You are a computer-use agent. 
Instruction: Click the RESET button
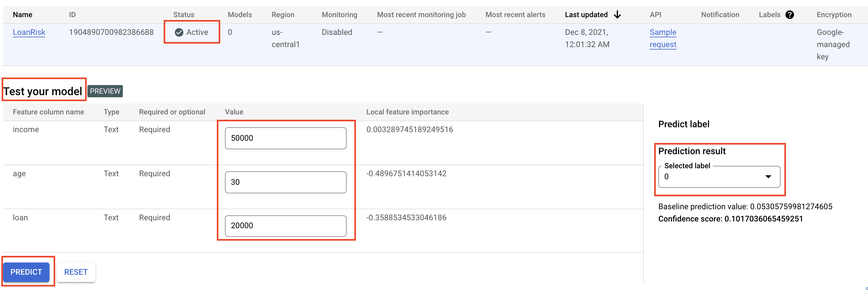(76, 272)
